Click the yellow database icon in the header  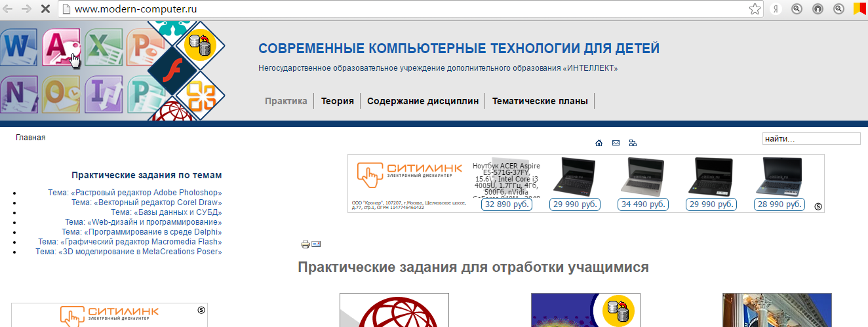click(x=200, y=46)
